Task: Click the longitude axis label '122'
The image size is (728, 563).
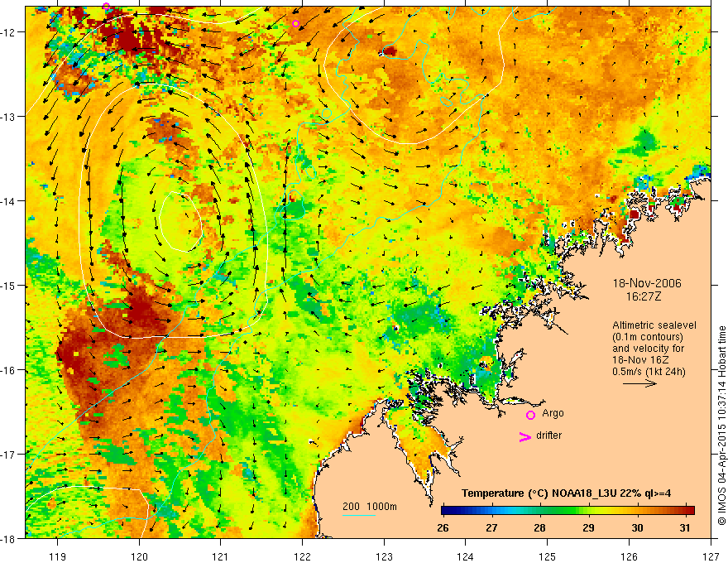Action: click(x=302, y=556)
